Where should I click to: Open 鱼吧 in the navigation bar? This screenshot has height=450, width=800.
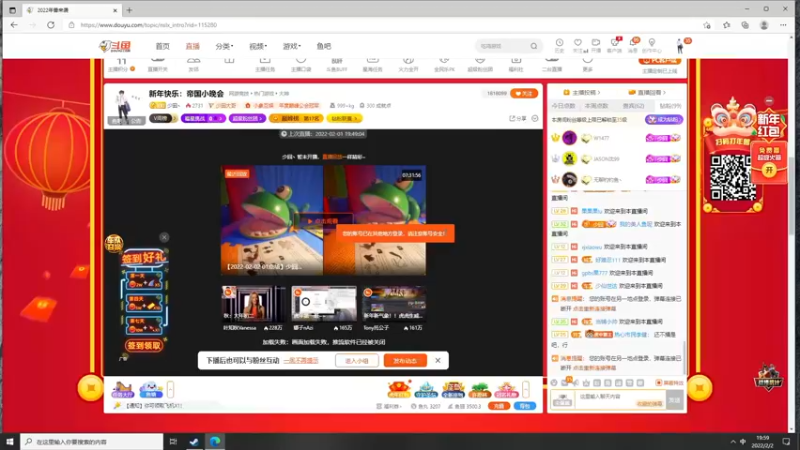pyautogui.click(x=323, y=46)
